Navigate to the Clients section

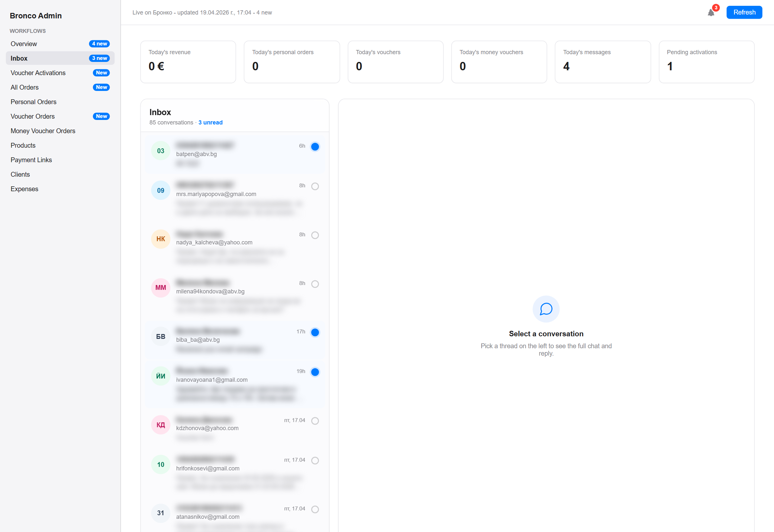[20, 174]
